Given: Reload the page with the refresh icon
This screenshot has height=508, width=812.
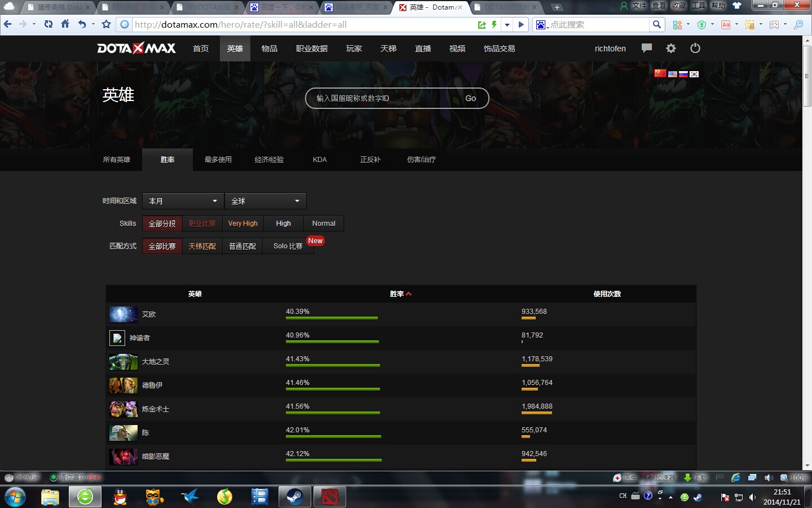Looking at the screenshot, I should pyautogui.click(x=48, y=24).
